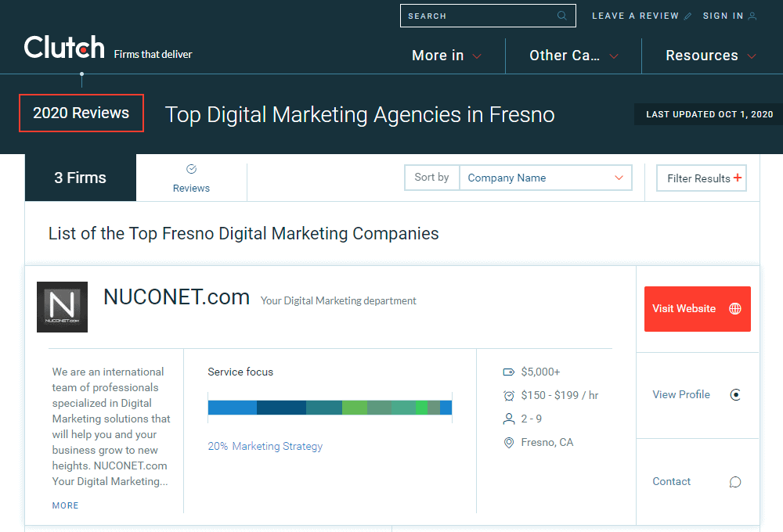Click the Last Updated Oct 1, 2020 badge
Image resolution: width=783 pixels, height=532 pixels.
709,114
